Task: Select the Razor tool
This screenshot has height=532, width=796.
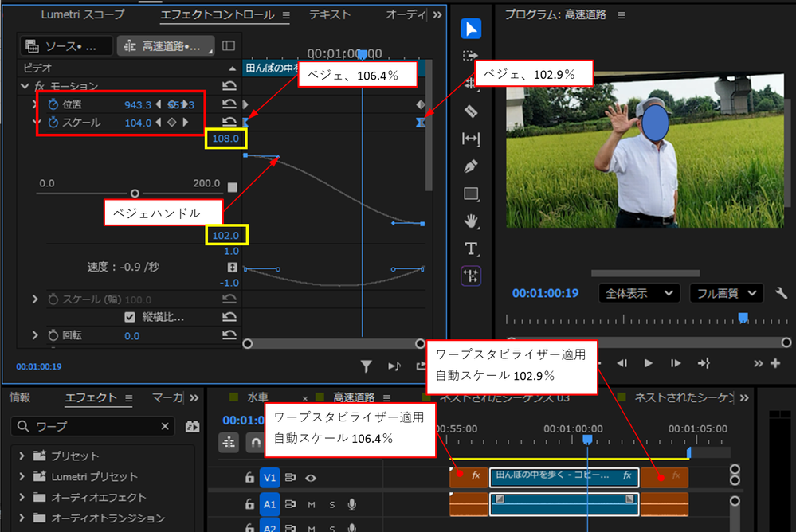Action: pos(471,111)
